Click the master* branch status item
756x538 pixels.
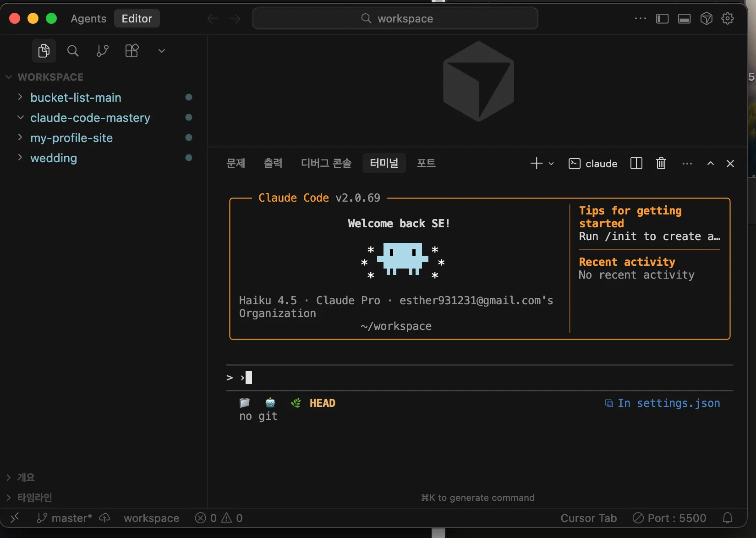tap(64, 518)
